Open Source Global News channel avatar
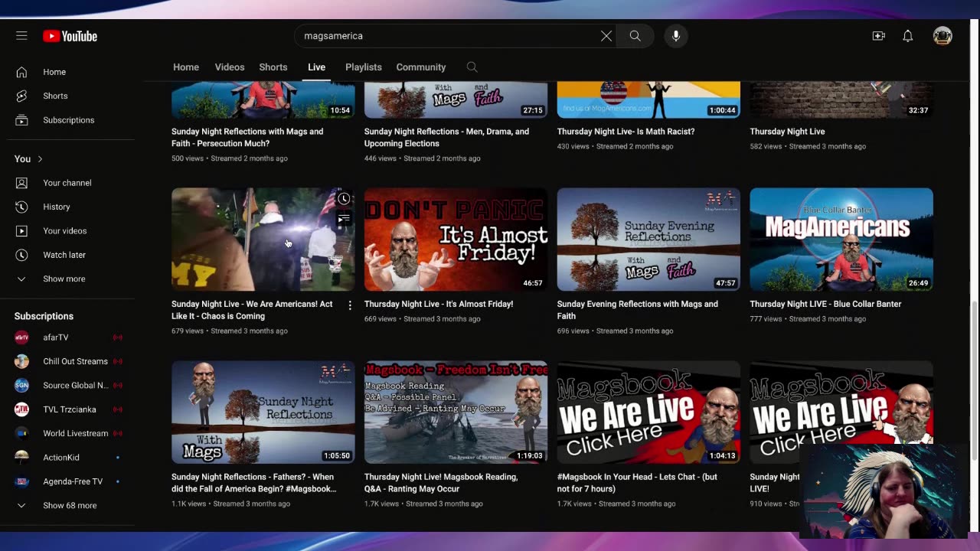The width and height of the screenshot is (980, 551). pyautogui.click(x=21, y=386)
